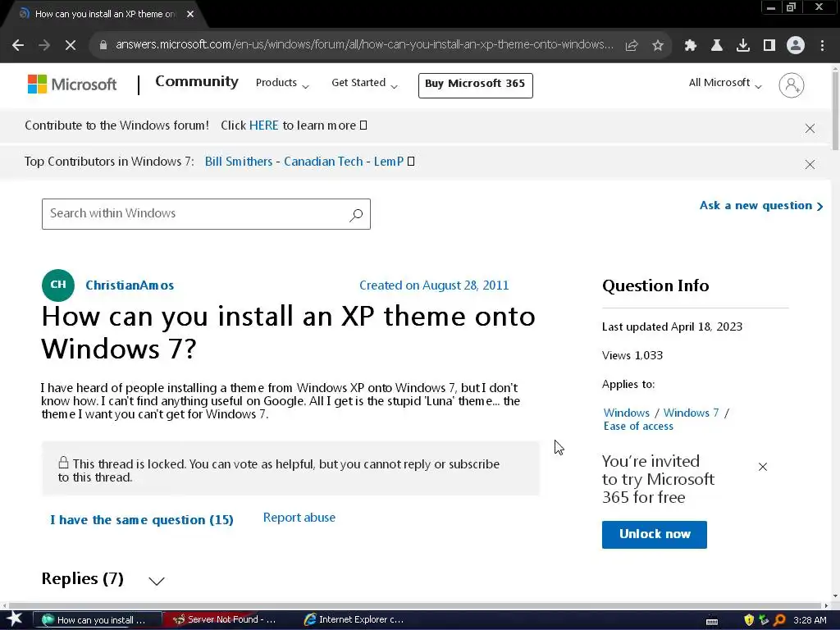Switch to 'How can you install' taskbar item

[x=98, y=620]
